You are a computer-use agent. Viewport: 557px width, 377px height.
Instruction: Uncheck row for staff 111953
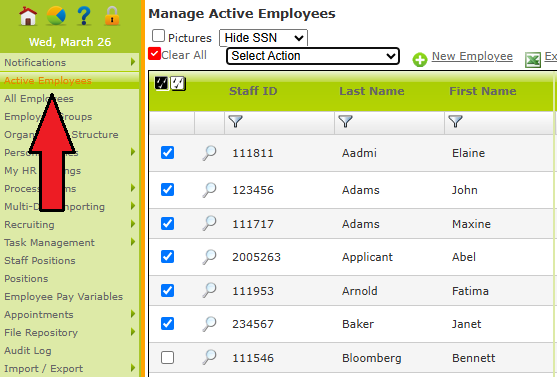pos(167,290)
